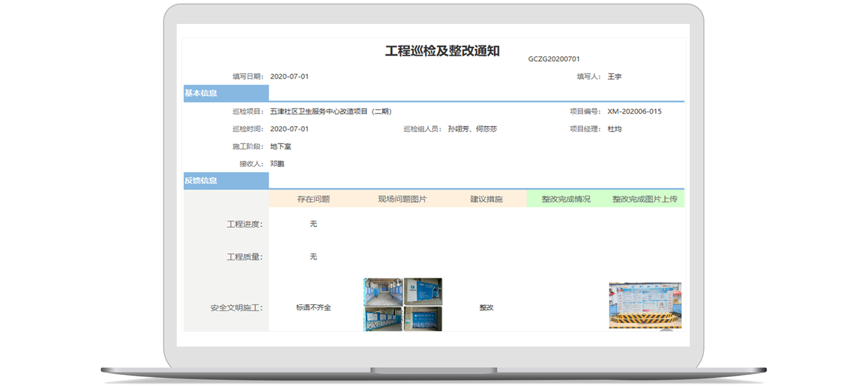Click the 存在问题 column header
The height and width of the screenshot is (389, 868).
(x=313, y=199)
